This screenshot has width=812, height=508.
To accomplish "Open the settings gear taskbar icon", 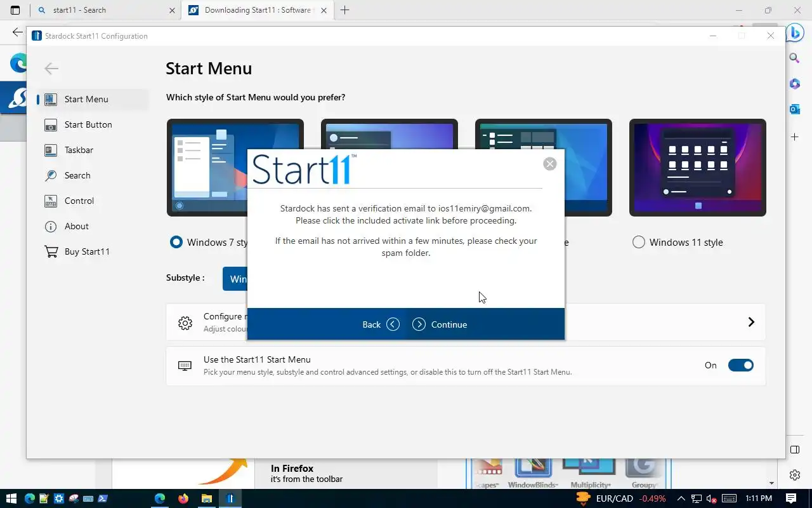I will click(59, 498).
